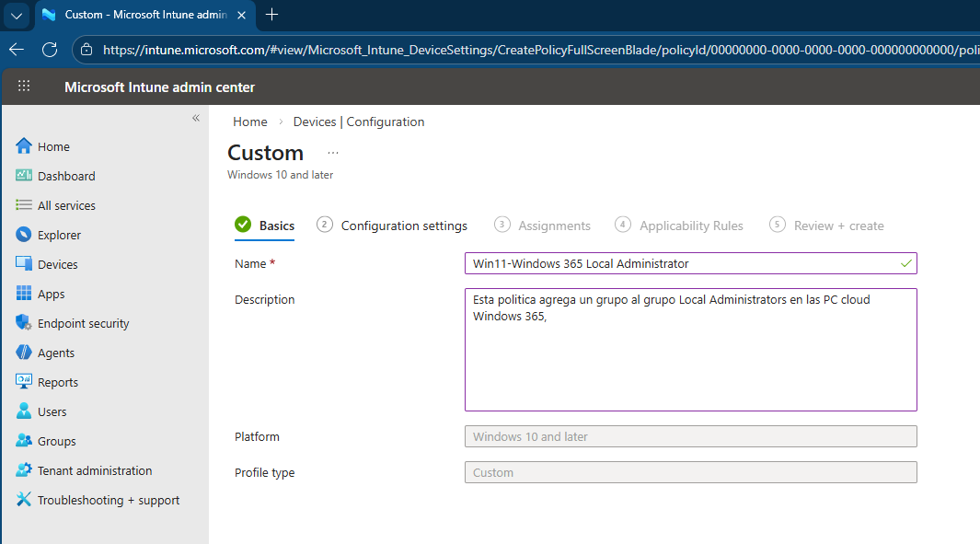Open the Home icon in sidebar
Image resolution: width=980 pixels, height=544 pixels.
(24, 146)
